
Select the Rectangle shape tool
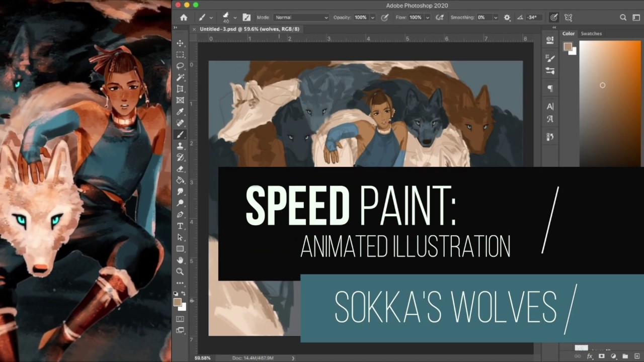point(180,249)
